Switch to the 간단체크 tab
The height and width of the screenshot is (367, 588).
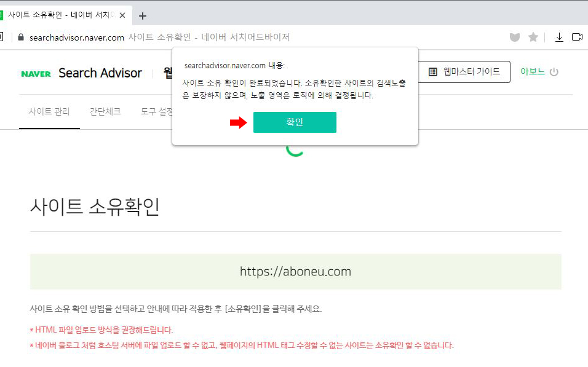[105, 111]
